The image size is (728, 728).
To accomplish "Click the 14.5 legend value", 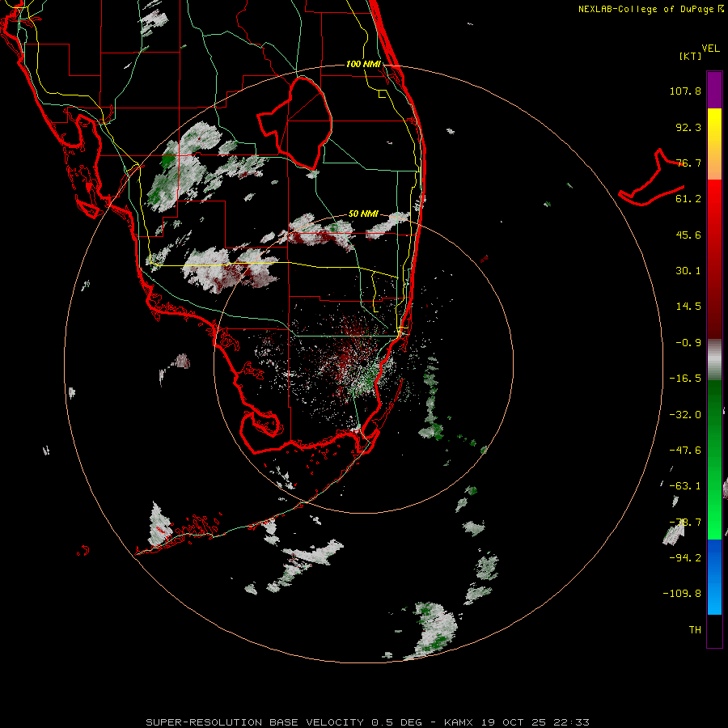I will (x=688, y=307).
